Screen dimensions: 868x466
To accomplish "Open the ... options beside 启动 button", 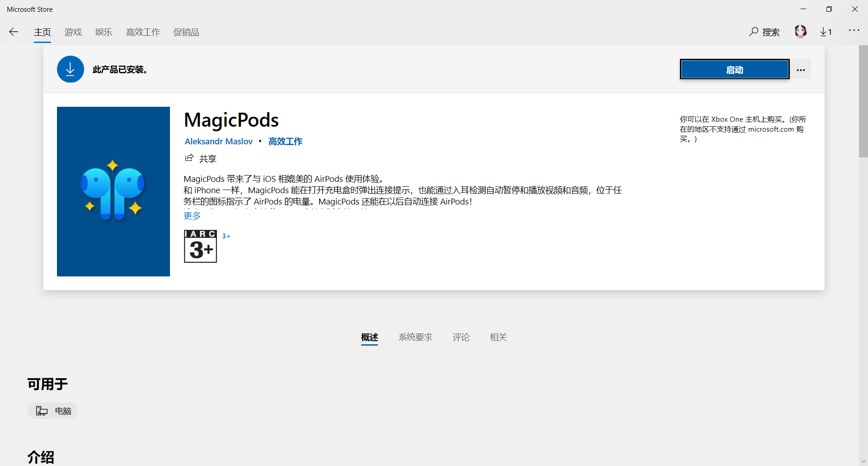I will 801,69.
